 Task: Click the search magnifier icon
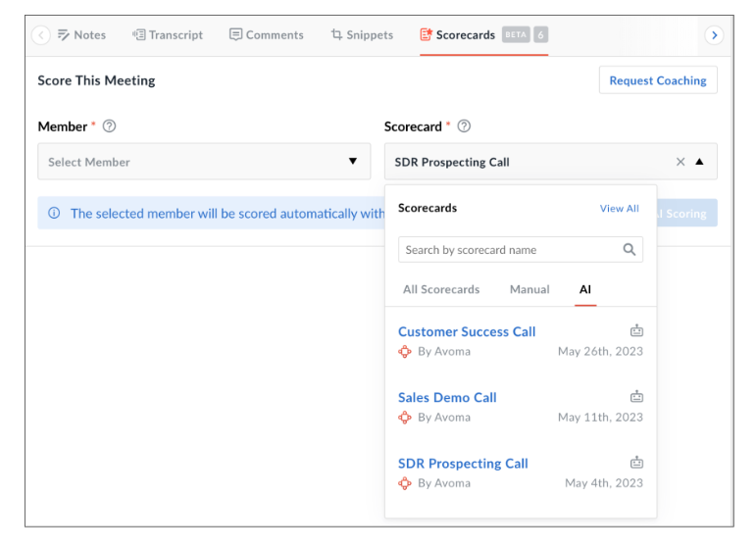click(629, 250)
